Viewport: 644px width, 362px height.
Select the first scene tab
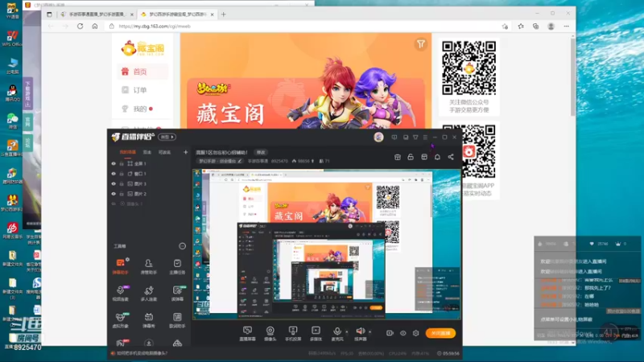point(128,152)
